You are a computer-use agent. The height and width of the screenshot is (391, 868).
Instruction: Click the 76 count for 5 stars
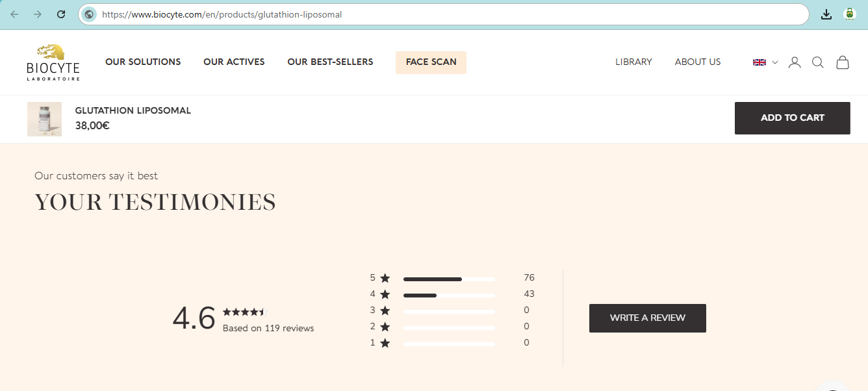click(x=529, y=278)
